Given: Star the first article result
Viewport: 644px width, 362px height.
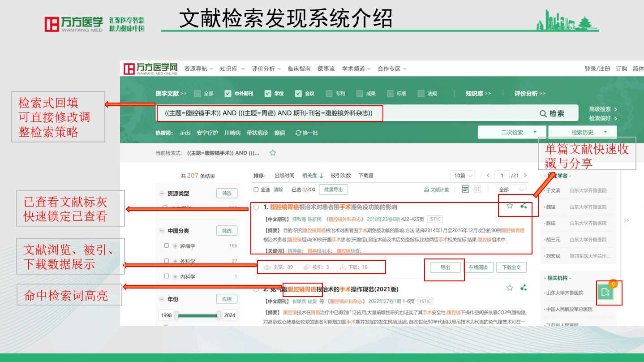Looking at the screenshot, I should point(510,206).
